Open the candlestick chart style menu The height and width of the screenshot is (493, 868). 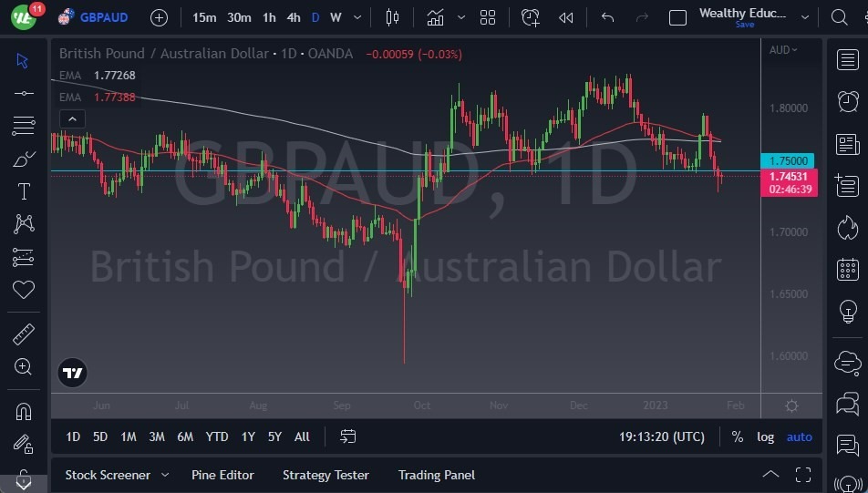coord(392,17)
